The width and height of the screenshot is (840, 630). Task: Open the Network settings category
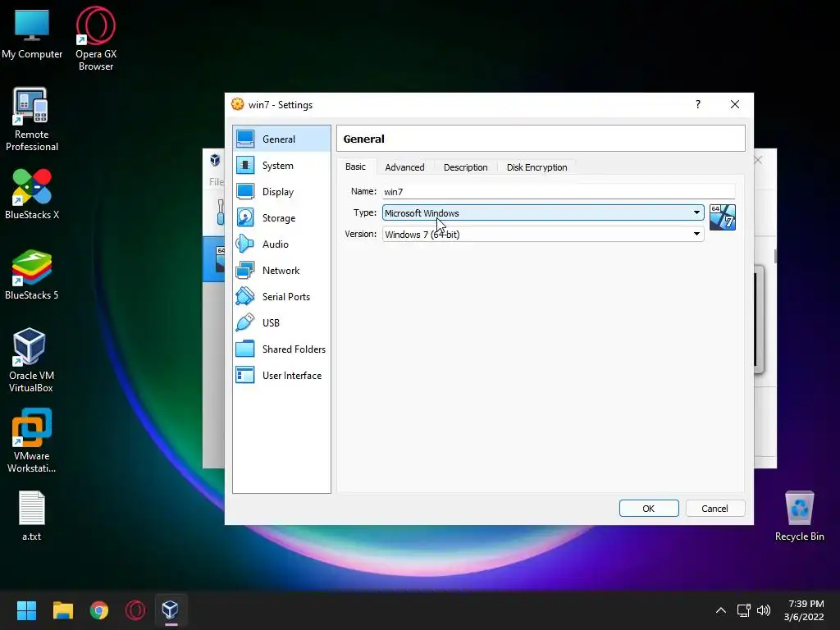[282, 271]
